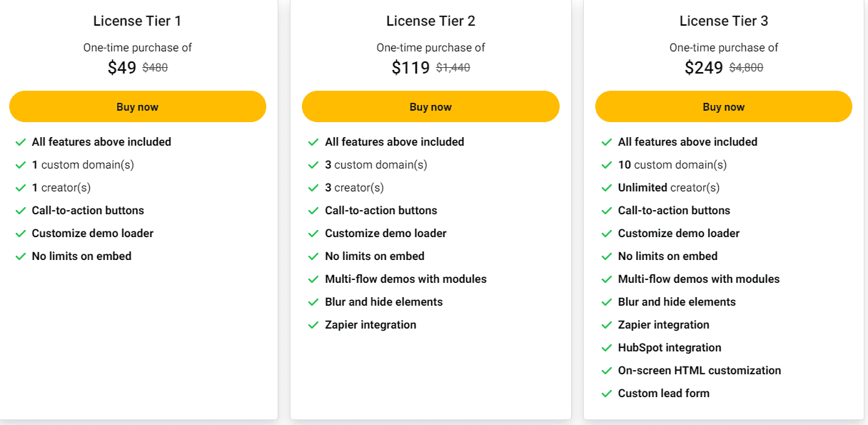Click the $249 price in Tier 3

(x=704, y=67)
